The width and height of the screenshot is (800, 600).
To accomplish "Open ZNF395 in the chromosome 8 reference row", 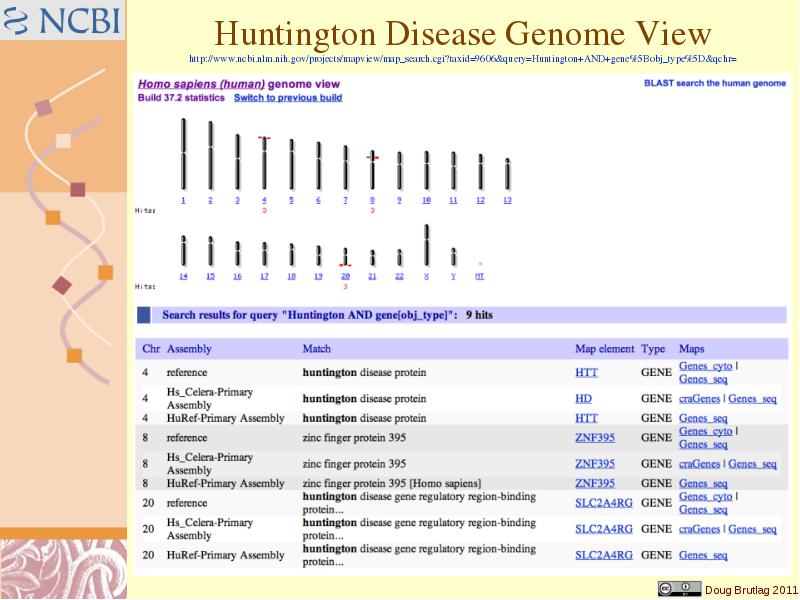I will pos(595,438).
